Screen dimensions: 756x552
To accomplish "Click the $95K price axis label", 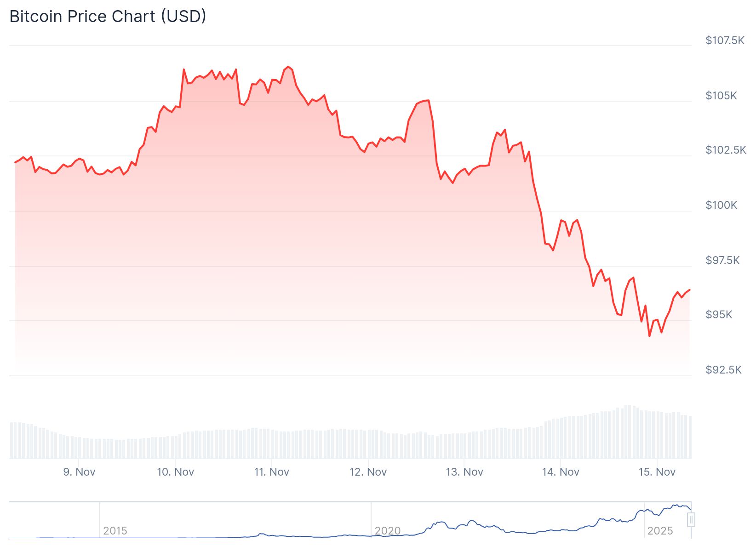I will pyautogui.click(x=719, y=315).
